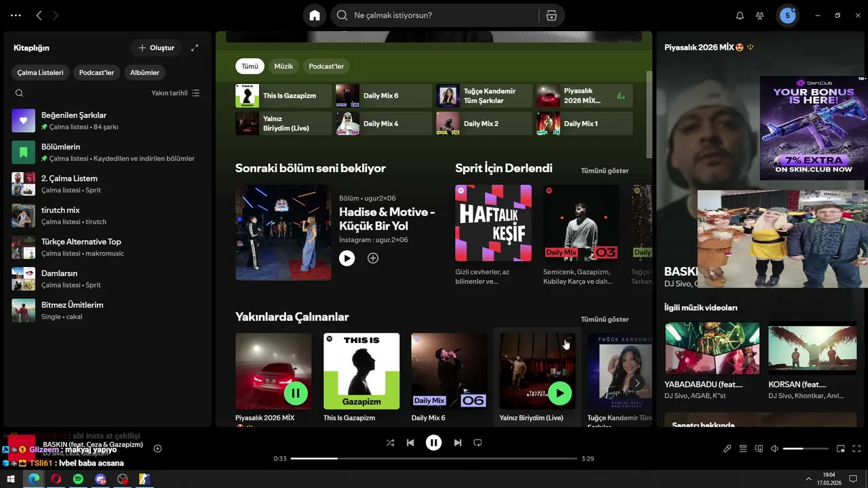
Task: Open the miniplayer icon
Action: (x=841, y=449)
